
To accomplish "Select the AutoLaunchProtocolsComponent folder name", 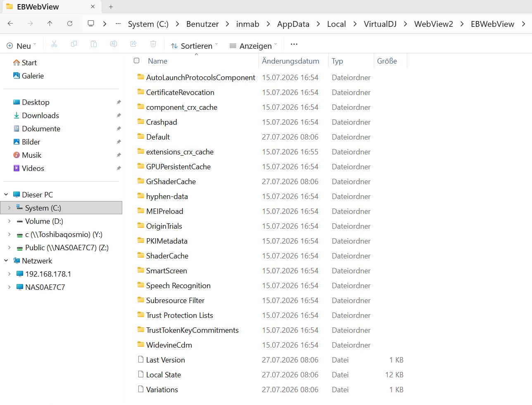I will (x=201, y=78).
